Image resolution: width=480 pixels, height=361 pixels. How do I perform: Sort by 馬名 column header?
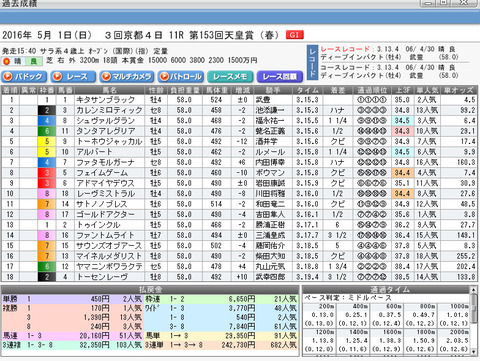[x=110, y=90]
